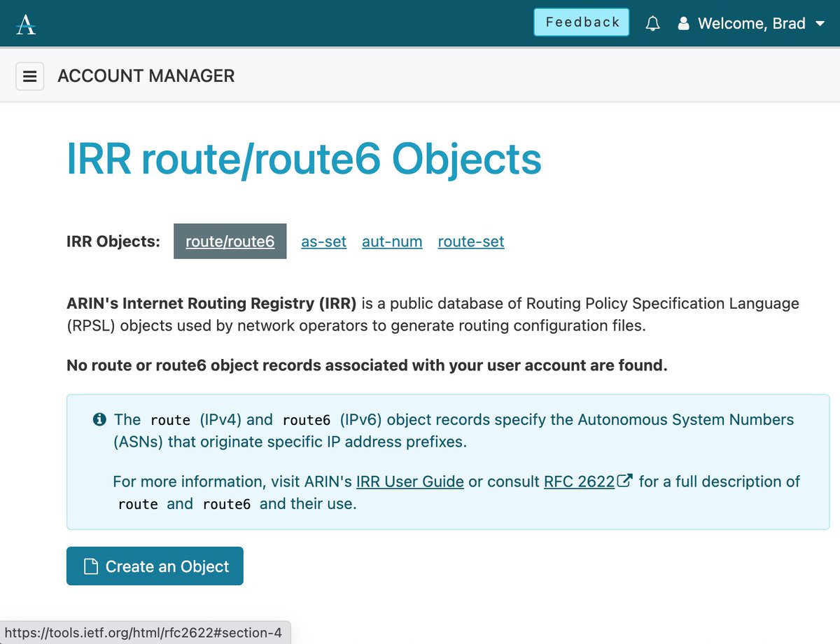Screen dimensions: 840x644
Task: Click the Welcome, Brad text
Action: (752, 24)
